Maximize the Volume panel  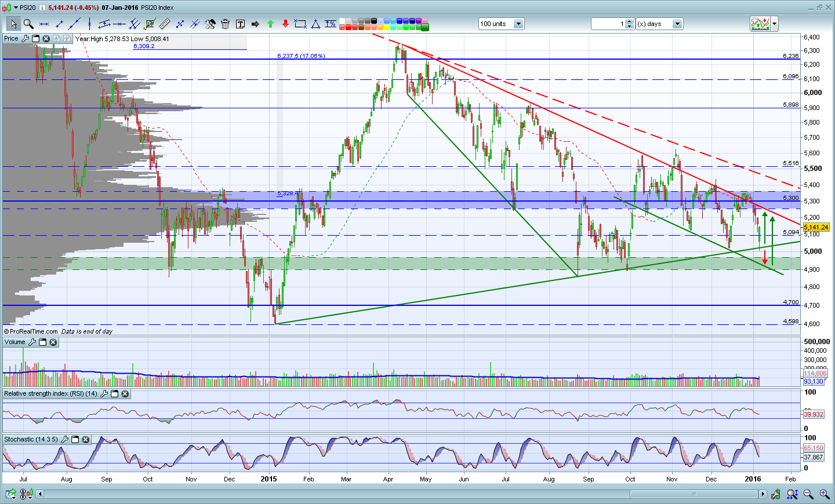click(42, 342)
